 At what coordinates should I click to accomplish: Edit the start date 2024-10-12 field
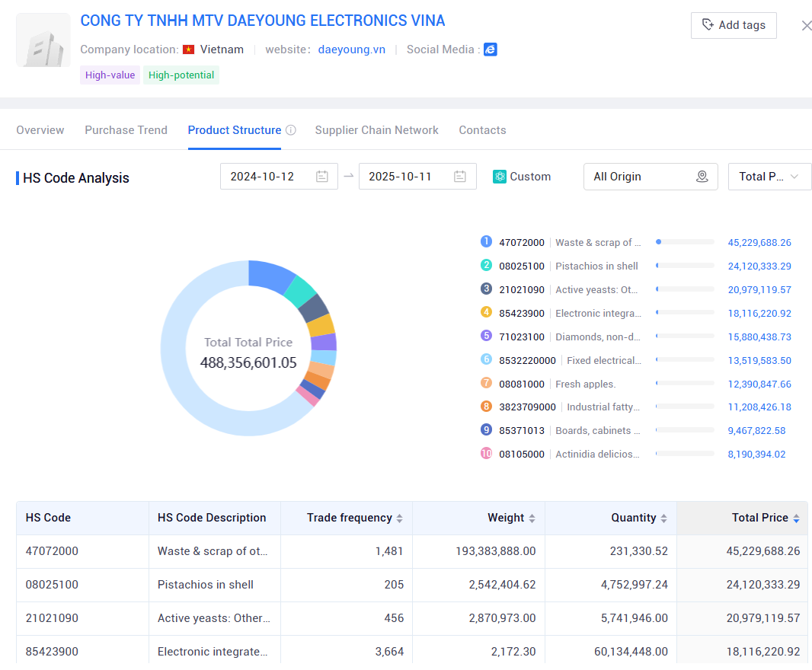[279, 177]
